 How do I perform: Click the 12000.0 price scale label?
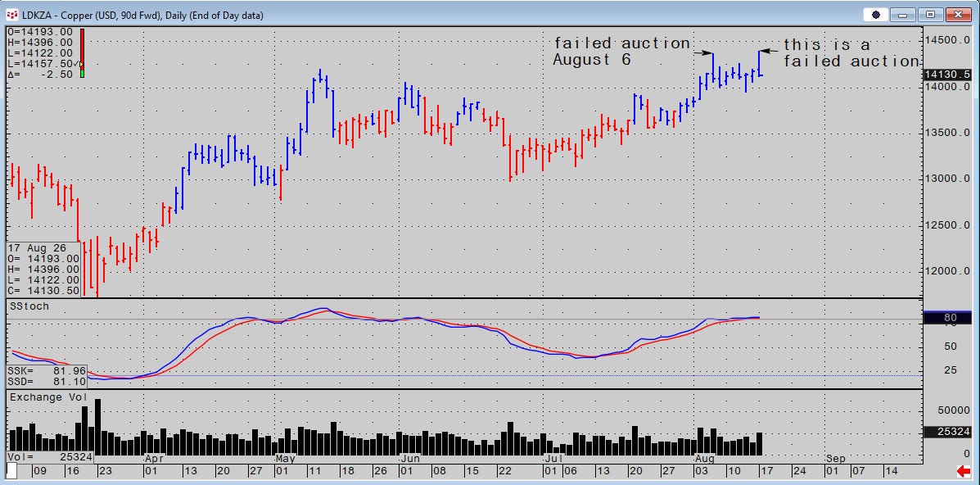[947, 271]
